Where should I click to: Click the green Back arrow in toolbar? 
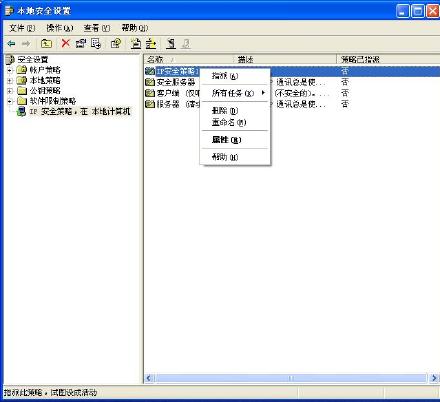tap(11, 43)
